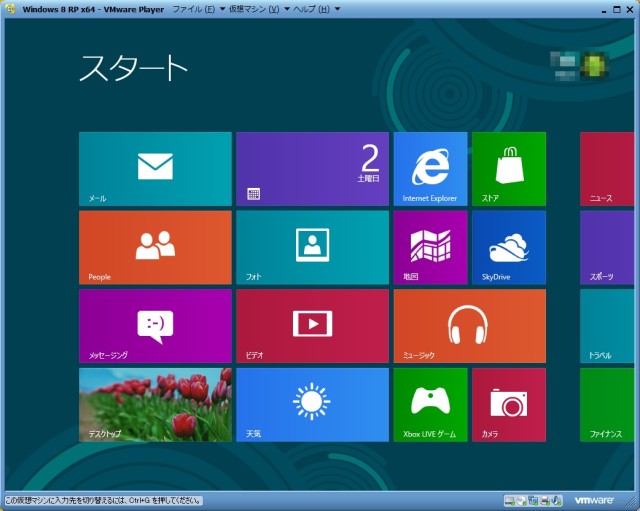
Task: Click the VMware printer status icon
Action: point(544,500)
